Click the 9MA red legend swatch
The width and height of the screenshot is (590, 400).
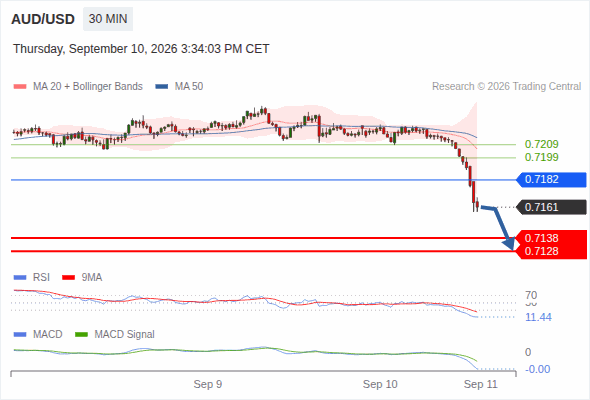(68, 278)
